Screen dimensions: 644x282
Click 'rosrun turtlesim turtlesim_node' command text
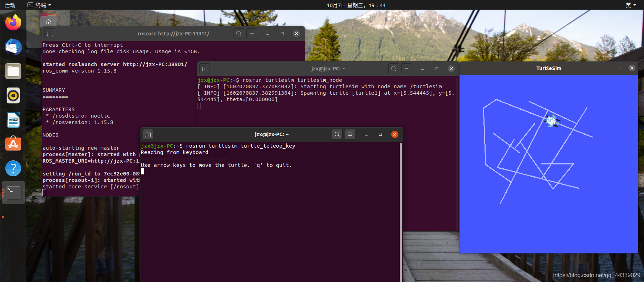292,80
